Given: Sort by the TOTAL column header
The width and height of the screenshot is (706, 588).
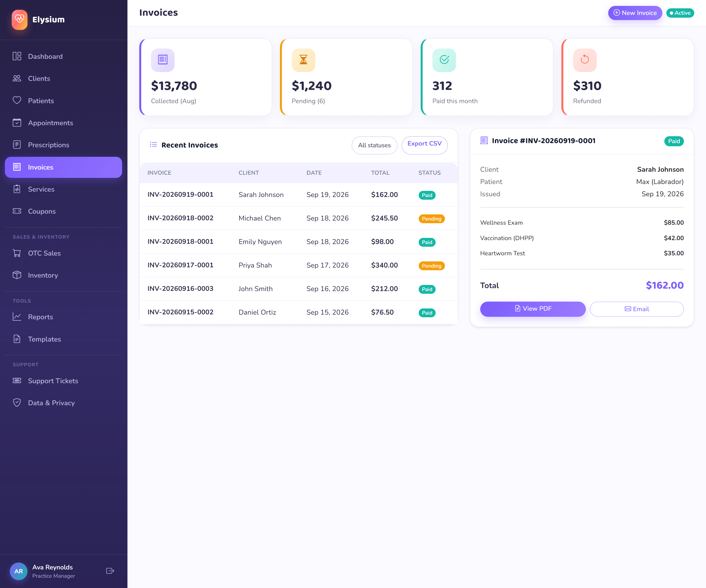Looking at the screenshot, I should click(380, 173).
